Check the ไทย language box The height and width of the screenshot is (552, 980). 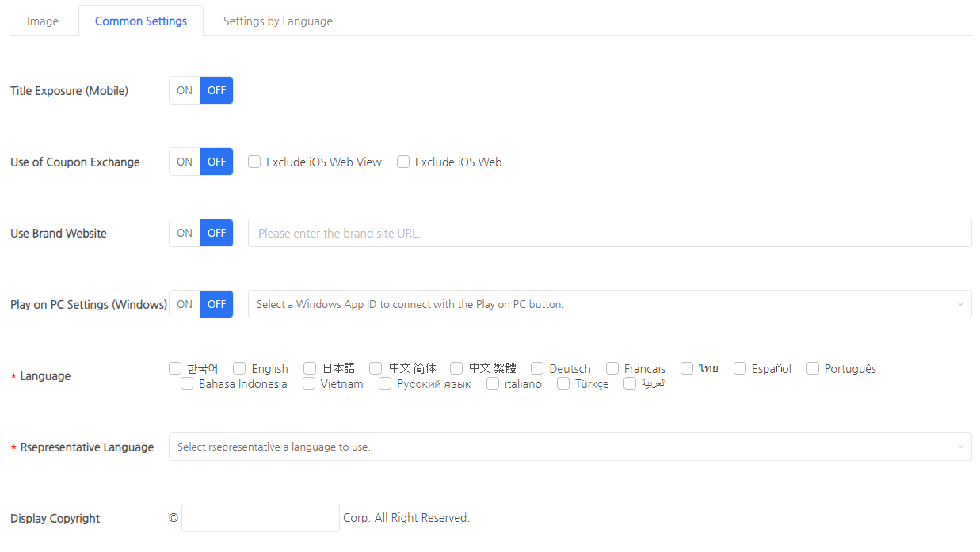tap(687, 368)
